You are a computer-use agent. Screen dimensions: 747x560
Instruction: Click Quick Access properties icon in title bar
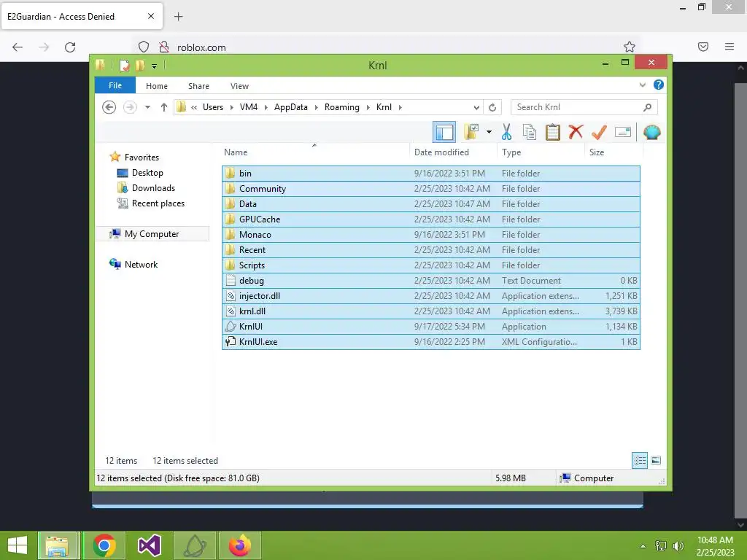click(124, 65)
